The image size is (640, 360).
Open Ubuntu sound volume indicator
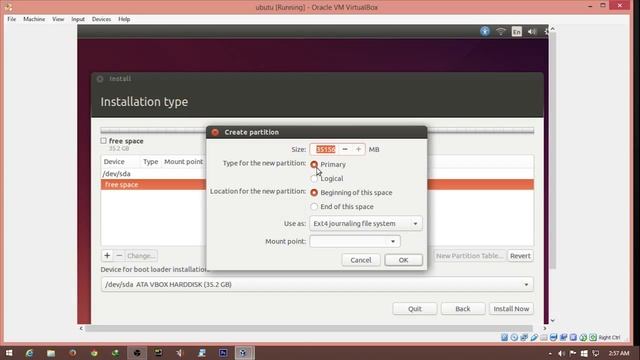pyautogui.click(x=532, y=31)
